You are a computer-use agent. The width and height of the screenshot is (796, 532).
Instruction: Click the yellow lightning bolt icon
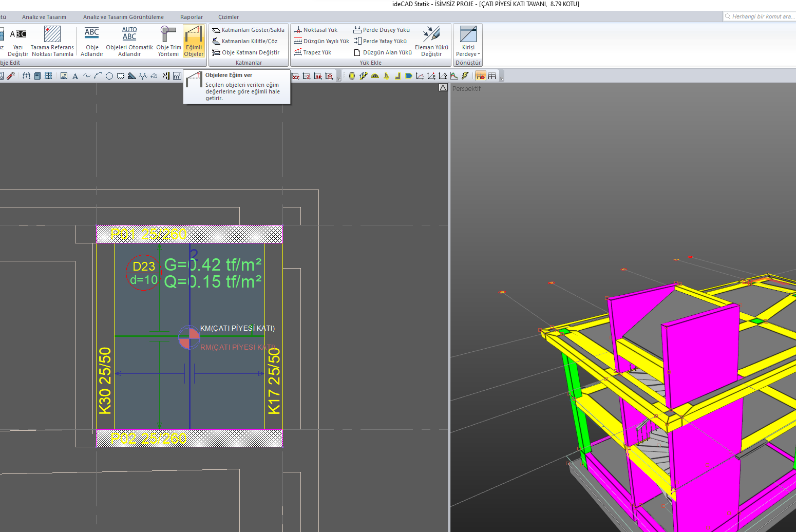pyautogui.click(x=465, y=76)
